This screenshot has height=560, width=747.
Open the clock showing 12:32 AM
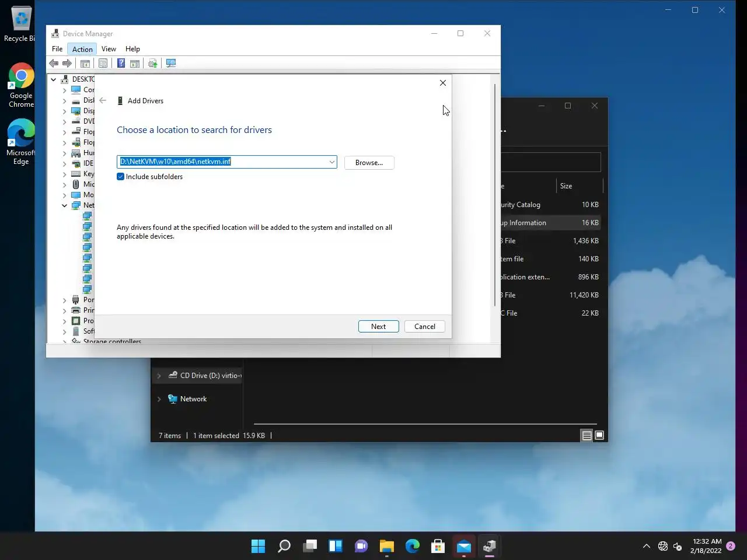[706, 546]
